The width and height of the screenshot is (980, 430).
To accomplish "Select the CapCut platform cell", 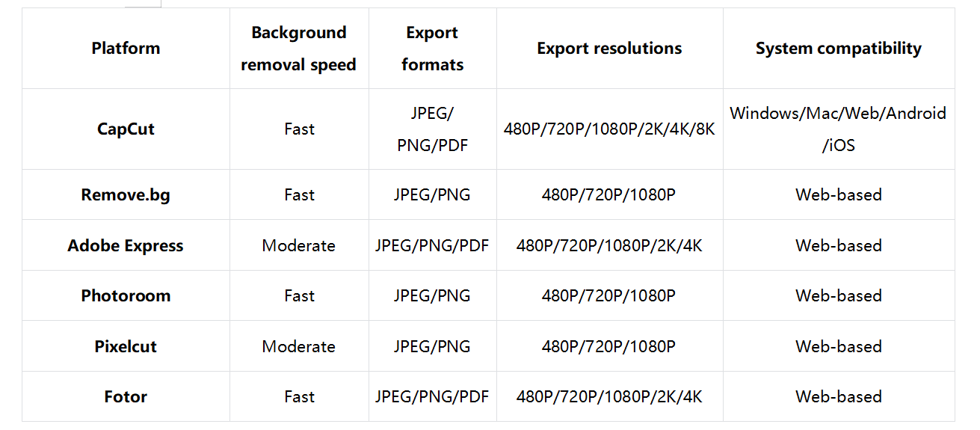I will (x=126, y=129).
